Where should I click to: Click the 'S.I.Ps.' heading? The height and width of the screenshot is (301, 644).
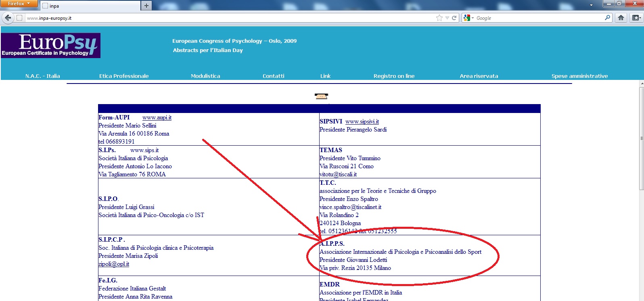click(x=107, y=150)
